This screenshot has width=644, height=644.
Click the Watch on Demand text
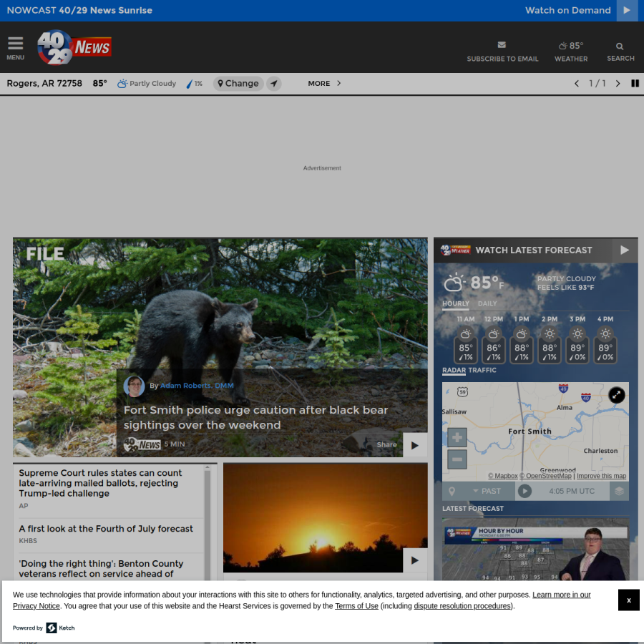click(567, 10)
